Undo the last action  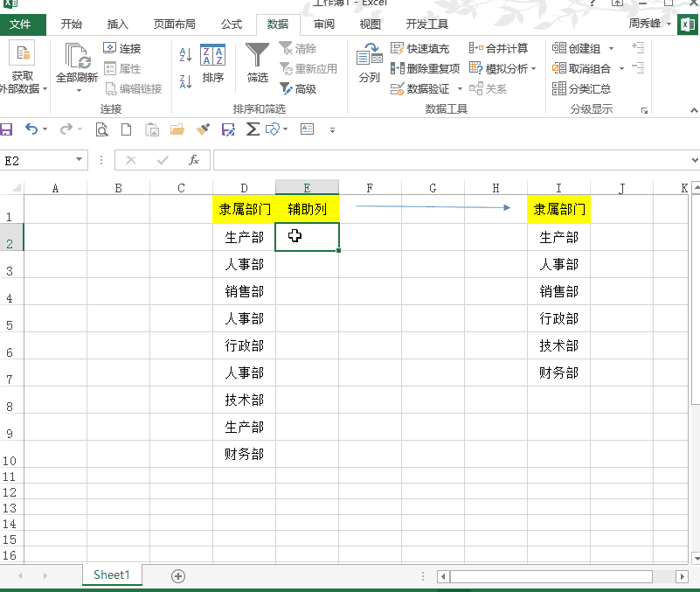(31, 129)
